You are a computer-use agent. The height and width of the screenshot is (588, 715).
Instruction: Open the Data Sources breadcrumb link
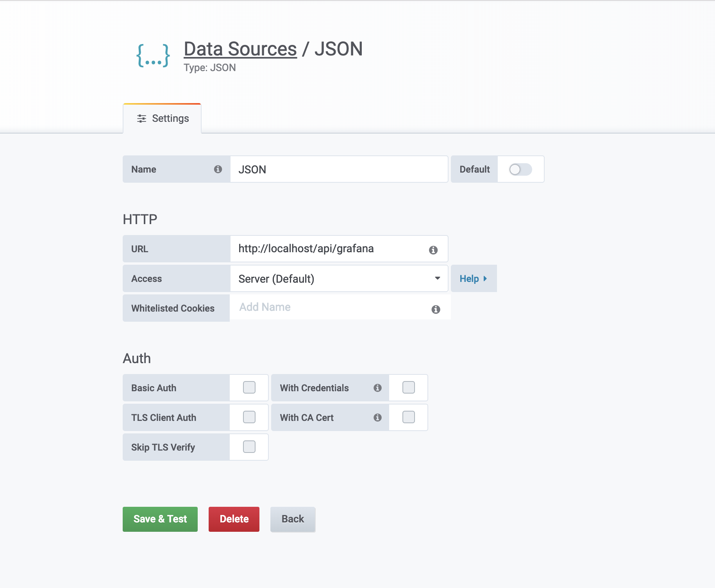(x=240, y=49)
